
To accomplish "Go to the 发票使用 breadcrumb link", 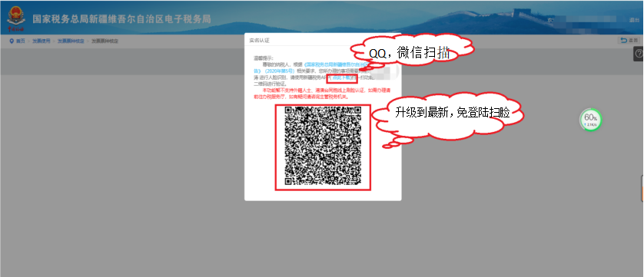I will pos(41,41).
